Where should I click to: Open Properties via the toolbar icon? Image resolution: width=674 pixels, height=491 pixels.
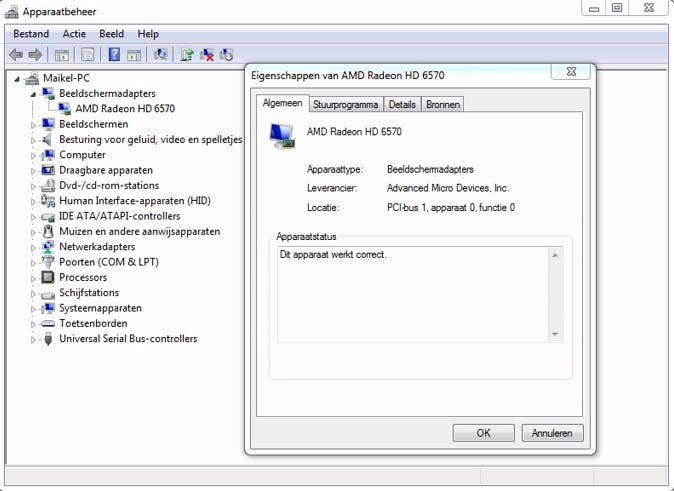click(88, 55)
